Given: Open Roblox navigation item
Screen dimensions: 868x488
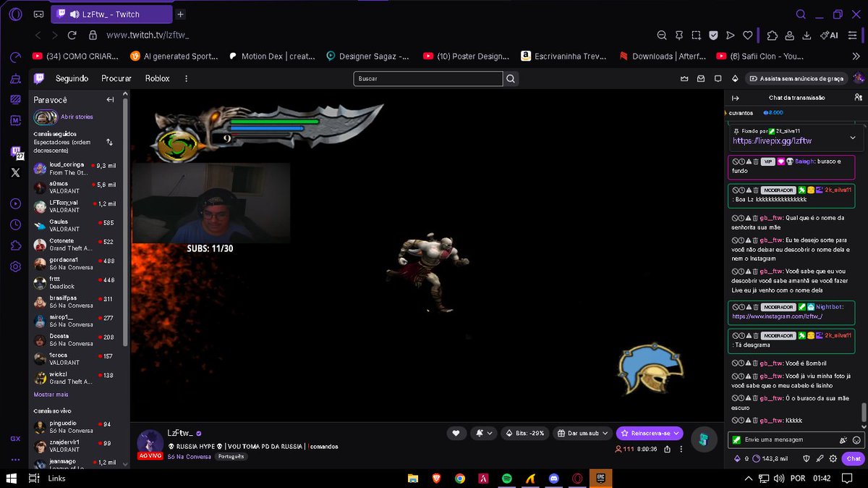Looking at the screenshot, I should [x=157, y=78].
